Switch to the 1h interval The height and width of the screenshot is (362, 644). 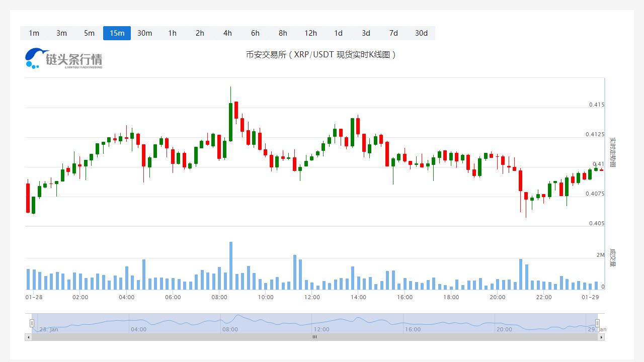[172, 33]
